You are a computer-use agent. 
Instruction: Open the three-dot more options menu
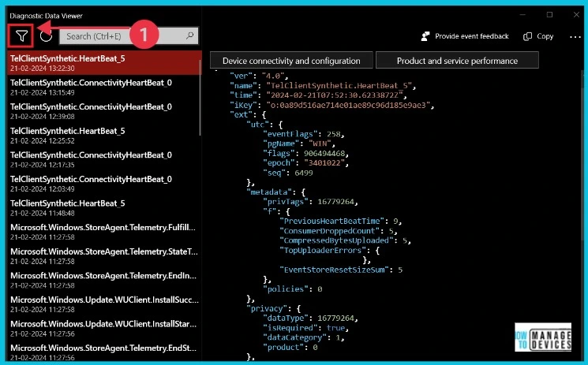pyautogui.click(x=575, y=37)
